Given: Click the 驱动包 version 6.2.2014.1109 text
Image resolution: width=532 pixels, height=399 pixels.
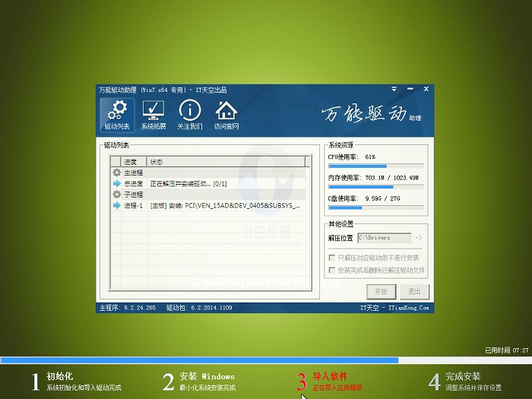Looking at the screenshot, I should (199, 308).
